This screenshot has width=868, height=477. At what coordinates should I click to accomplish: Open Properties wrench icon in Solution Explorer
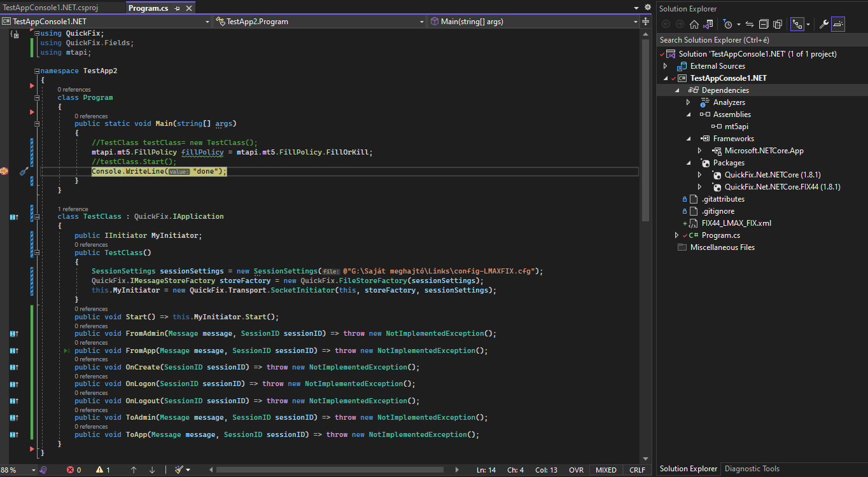pyautogui.click(x=823, y=24)
